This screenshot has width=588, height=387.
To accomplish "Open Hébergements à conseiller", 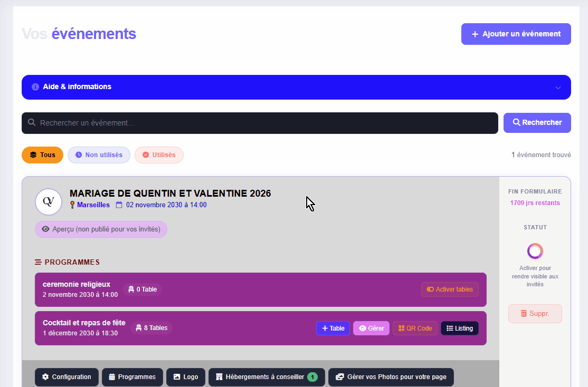I will click(x=267, y=377).
